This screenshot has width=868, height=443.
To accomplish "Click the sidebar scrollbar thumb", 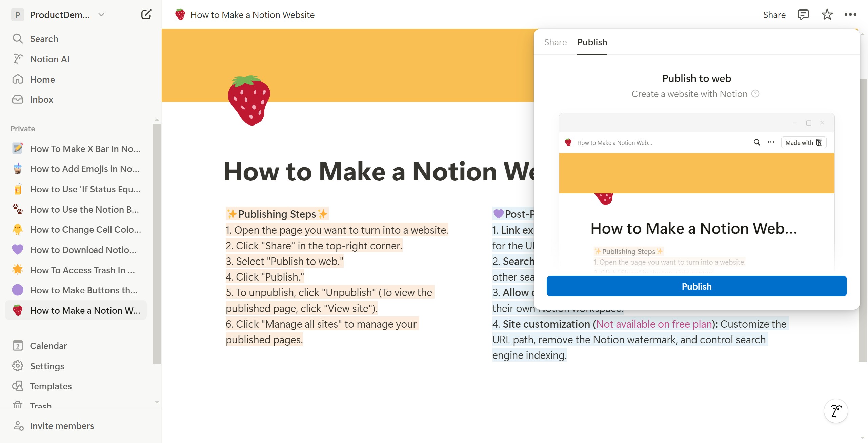I will [x=157, y=244].
